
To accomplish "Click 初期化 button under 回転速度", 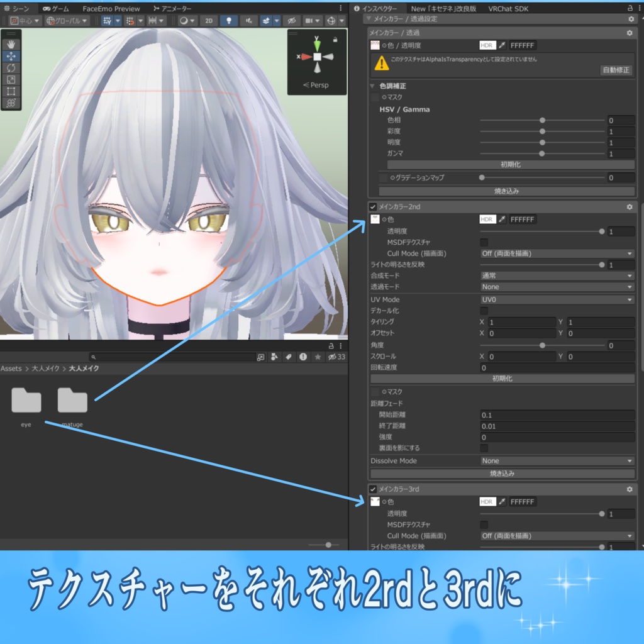I will [x=502, y=378].
